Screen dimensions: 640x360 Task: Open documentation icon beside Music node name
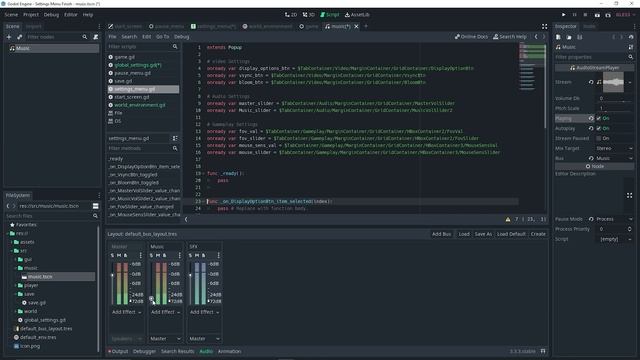631,47
